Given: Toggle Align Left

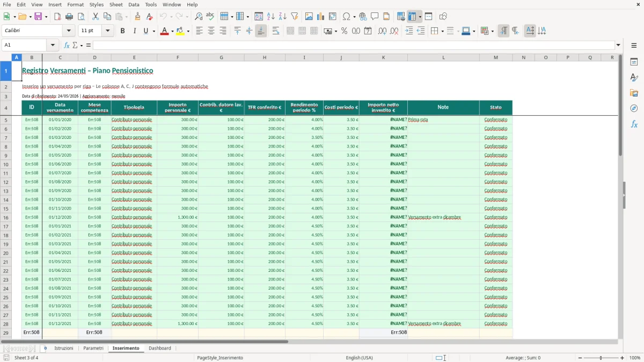Looking at the screenshot, I should (199, 31).
